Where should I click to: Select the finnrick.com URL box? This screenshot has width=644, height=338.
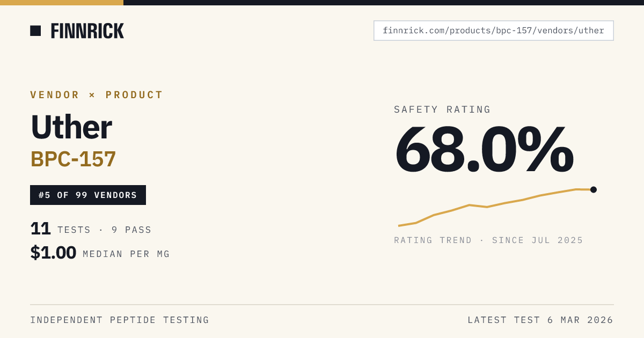(x=494, y=31)
